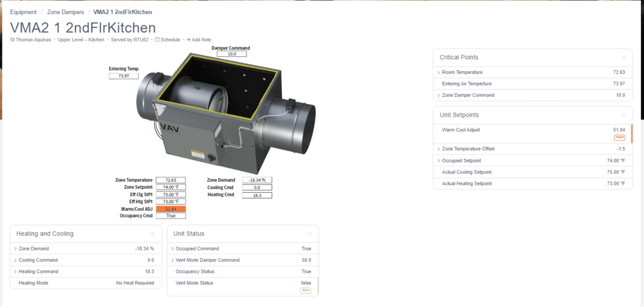This screenshot has width=644, height=307.
Task: Expand Vent Mode Damper Command row
Action: (x=172, y=260)
